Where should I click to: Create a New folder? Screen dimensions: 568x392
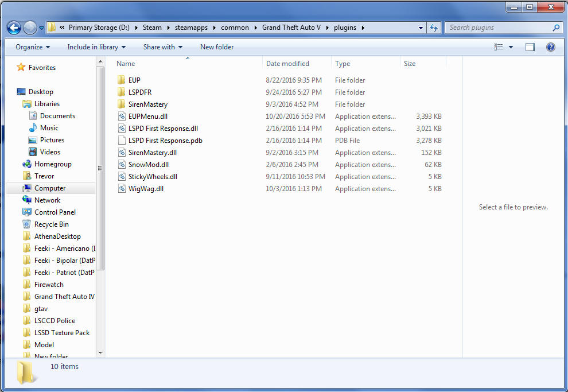pos(217,47)
